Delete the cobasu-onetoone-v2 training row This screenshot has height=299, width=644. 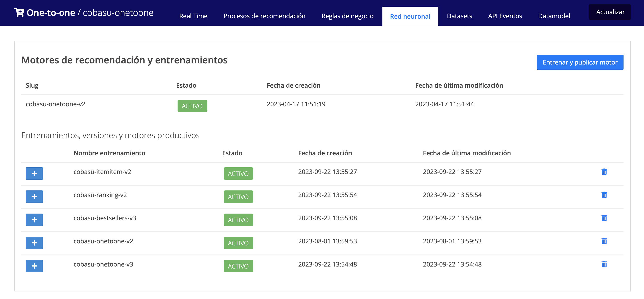coord(604,241)
